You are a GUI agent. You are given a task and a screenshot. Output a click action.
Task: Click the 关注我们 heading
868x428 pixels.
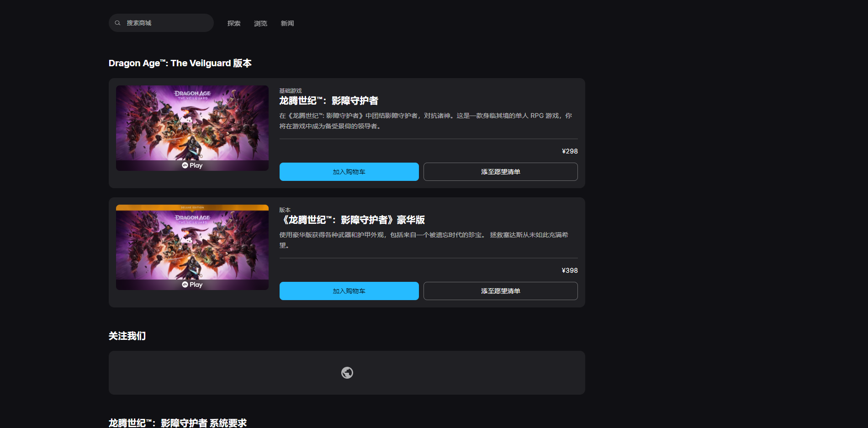point(127,336)
